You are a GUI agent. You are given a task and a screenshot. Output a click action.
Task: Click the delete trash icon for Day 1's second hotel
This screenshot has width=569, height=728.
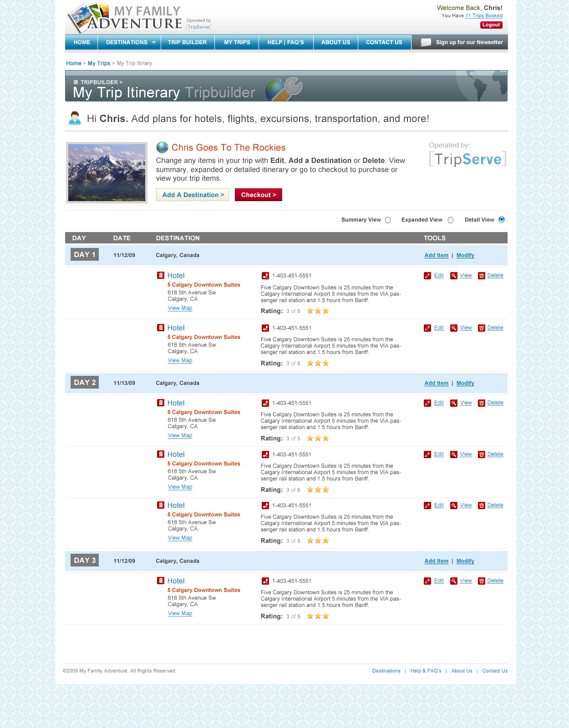[482, 328]
